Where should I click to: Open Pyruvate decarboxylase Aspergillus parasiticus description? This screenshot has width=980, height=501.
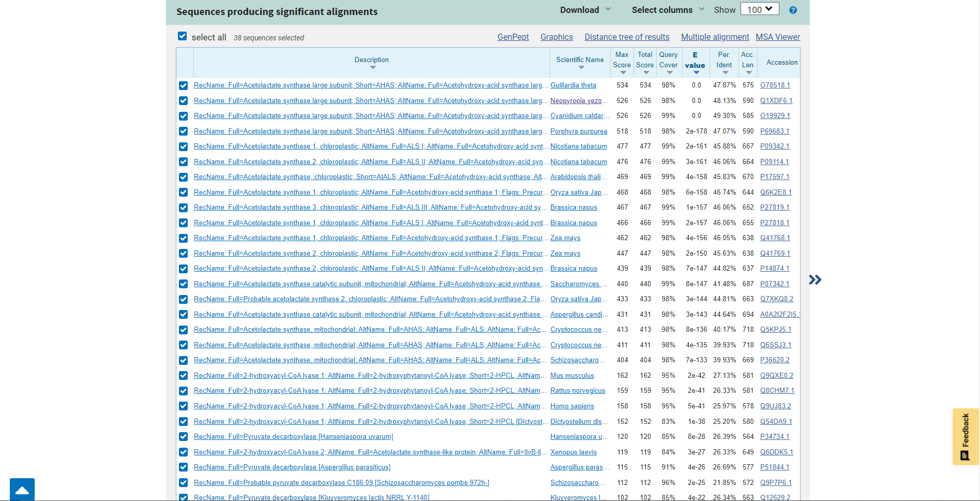292,467
